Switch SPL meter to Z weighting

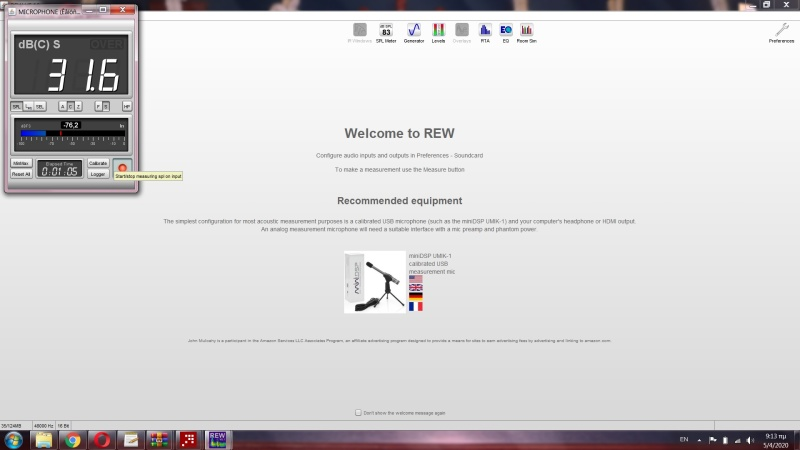[78, 106]
